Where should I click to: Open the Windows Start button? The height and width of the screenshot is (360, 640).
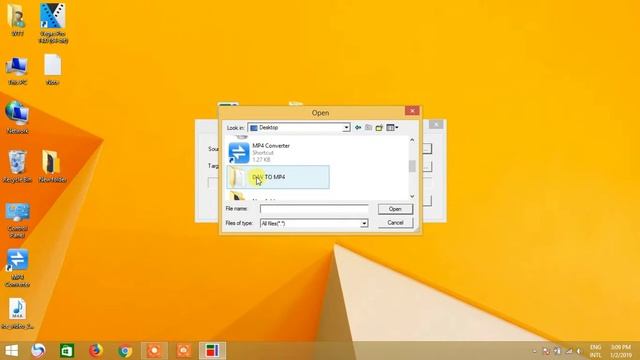tap(11, 351)
